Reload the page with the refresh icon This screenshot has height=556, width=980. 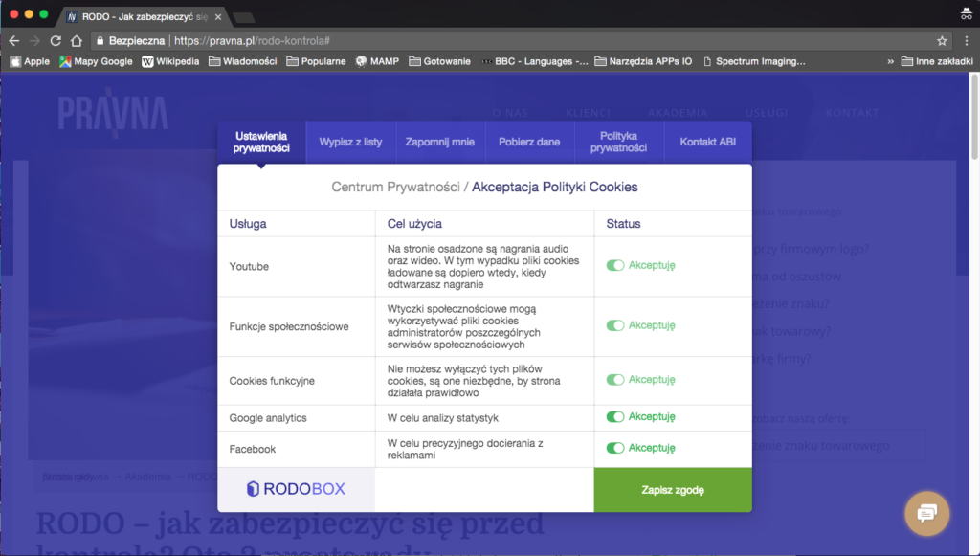(56, 41)
